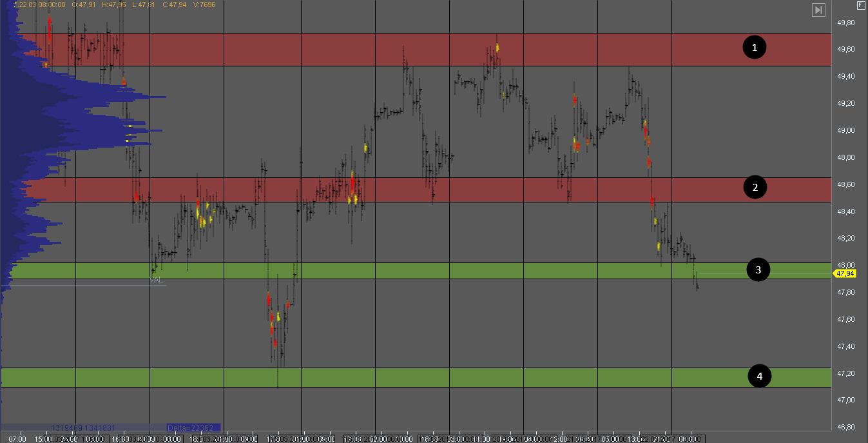868x443 pixels.
Task: Click the 48,60 price scale label
Action: pyautogui.click(x=845, y=185)
